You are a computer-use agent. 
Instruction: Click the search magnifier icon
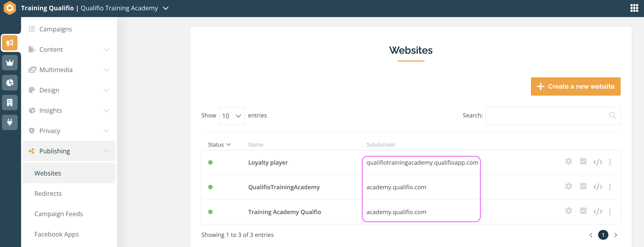tap(613, 115)
